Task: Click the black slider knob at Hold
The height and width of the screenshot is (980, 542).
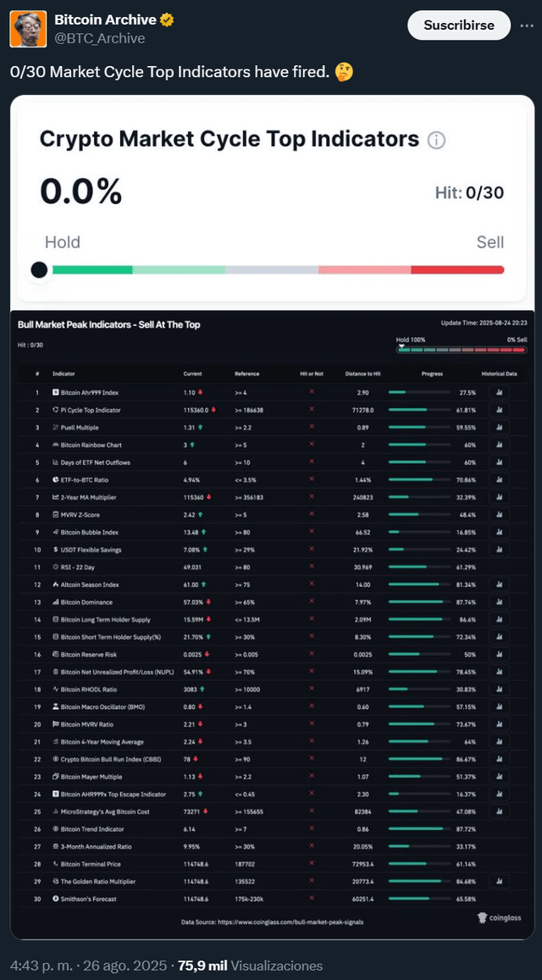Action: click(39, 270)
